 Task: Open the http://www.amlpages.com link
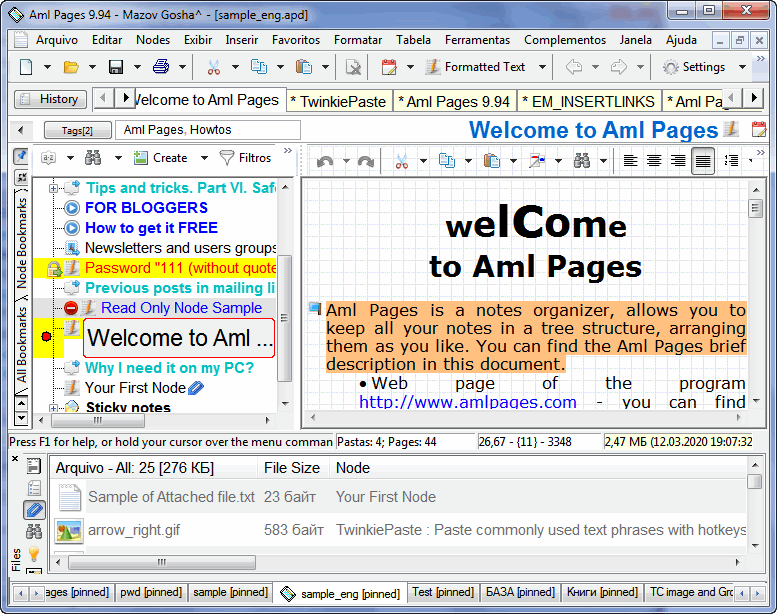468,402
